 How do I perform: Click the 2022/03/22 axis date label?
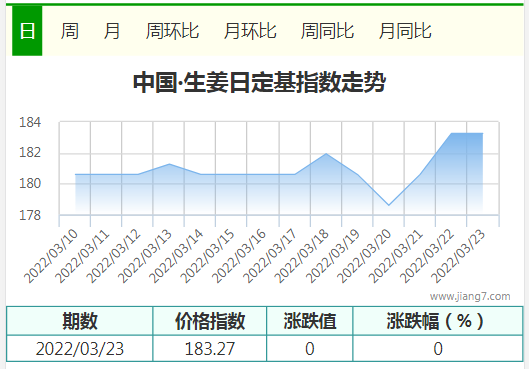click(427, 256)
